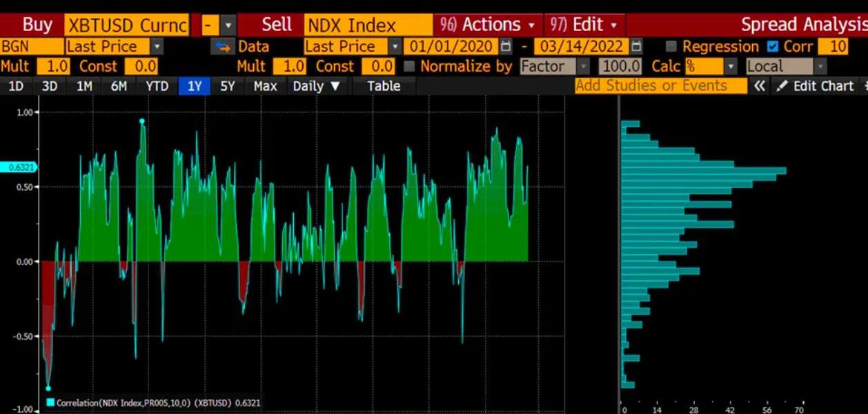This screenshot has width=868, height=414.
Task: Enable the Regression checkbox
Action: (x=671, y=47)
